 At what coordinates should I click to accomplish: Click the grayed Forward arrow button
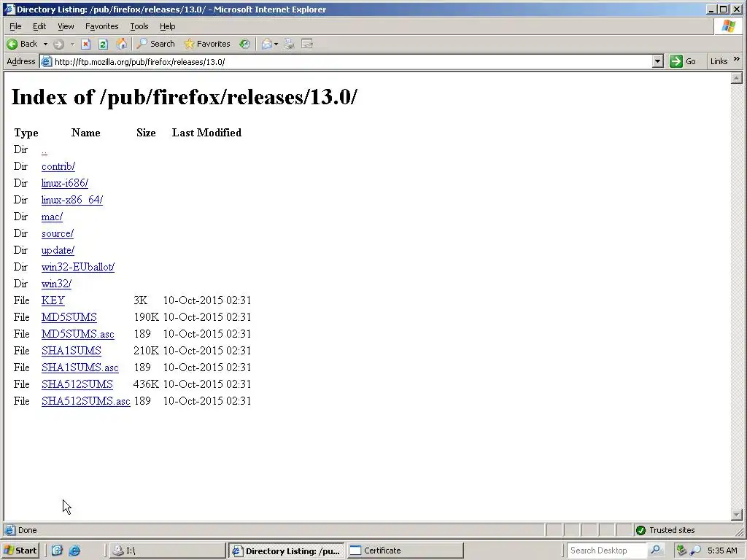(x=58, y=44)
